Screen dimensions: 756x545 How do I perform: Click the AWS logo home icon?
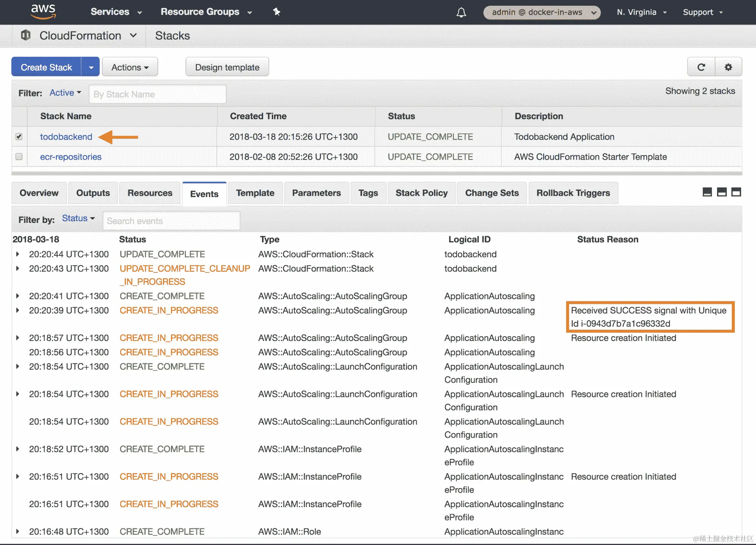coord(43,11)
